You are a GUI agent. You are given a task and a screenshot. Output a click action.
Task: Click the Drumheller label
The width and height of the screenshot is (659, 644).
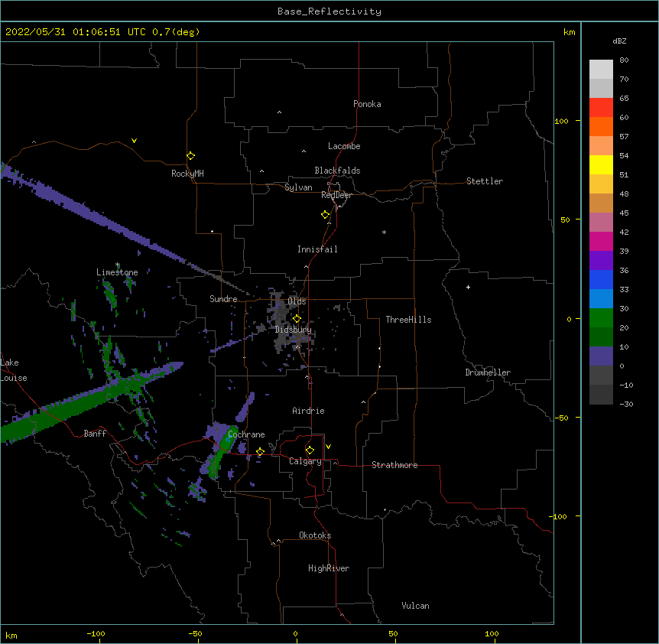click(x=488, y=372)
